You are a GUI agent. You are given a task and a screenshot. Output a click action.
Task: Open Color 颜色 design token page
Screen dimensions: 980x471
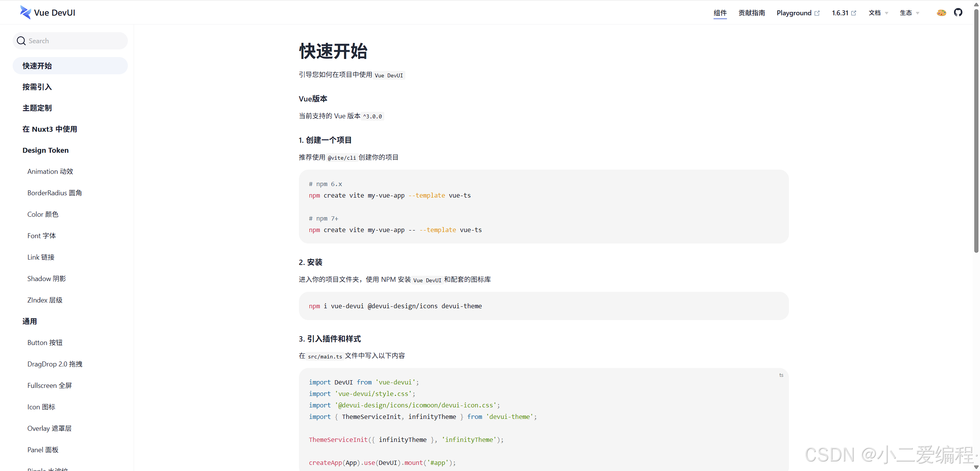point(43,214)
